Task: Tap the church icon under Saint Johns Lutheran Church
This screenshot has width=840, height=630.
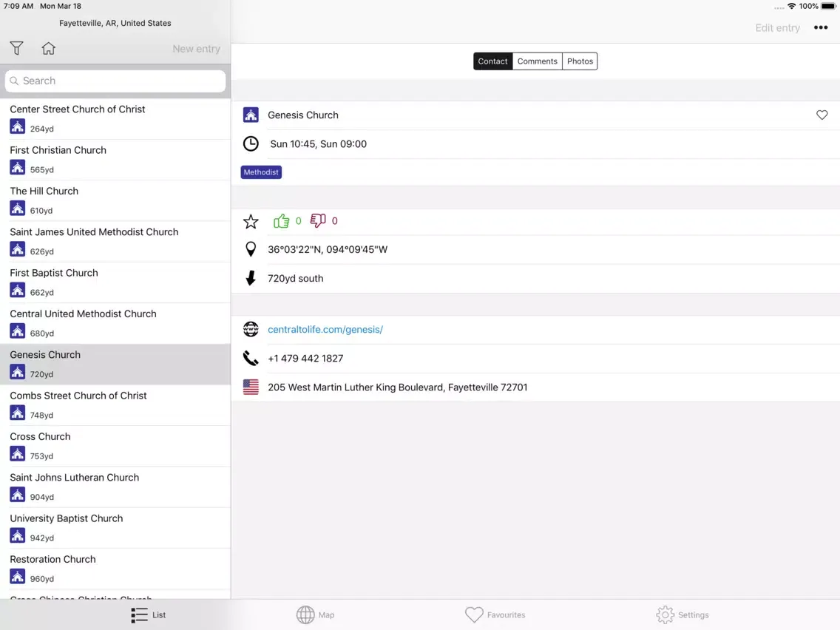Action: [x=17, y=495]
